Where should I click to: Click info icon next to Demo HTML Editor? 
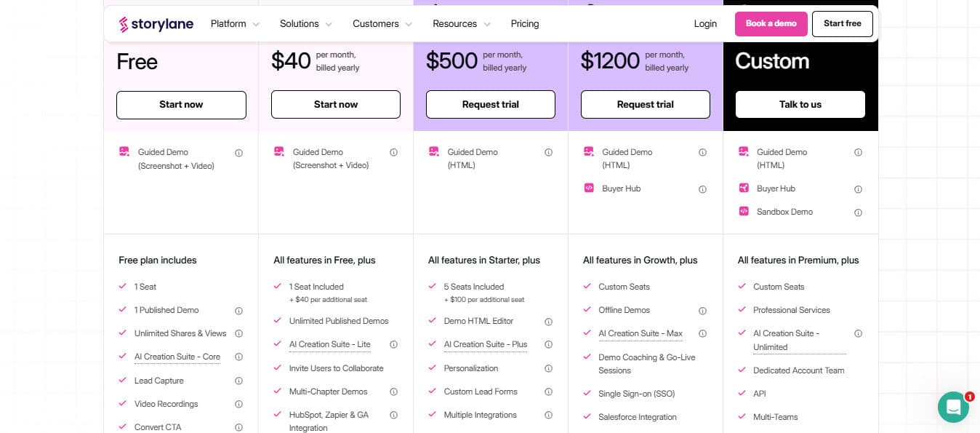coord(548,322)
